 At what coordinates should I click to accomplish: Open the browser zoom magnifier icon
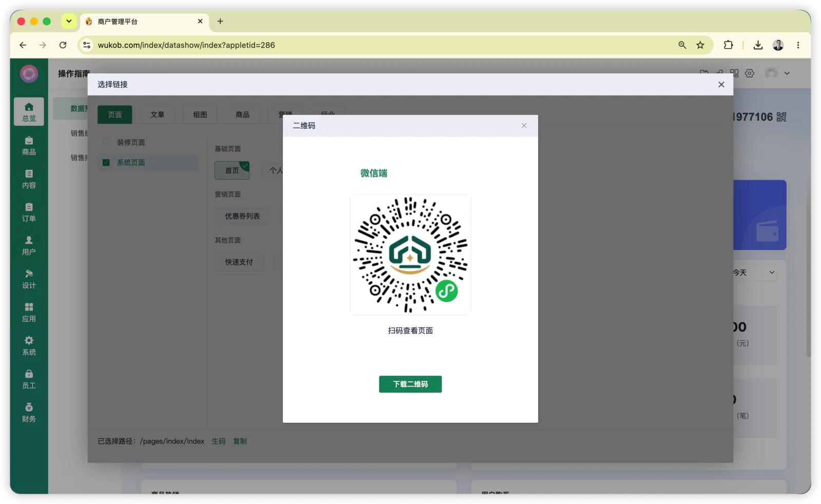pyautogui.click(x=682, y=45)
